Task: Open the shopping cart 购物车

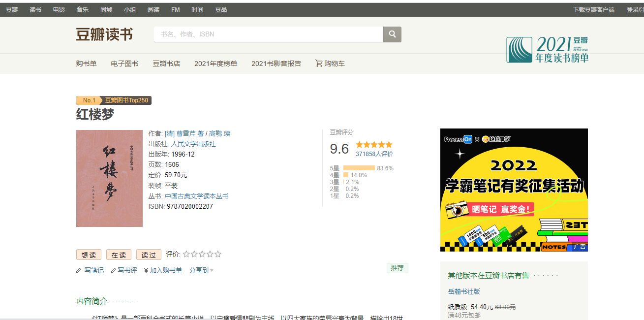Action: point(330,64)
